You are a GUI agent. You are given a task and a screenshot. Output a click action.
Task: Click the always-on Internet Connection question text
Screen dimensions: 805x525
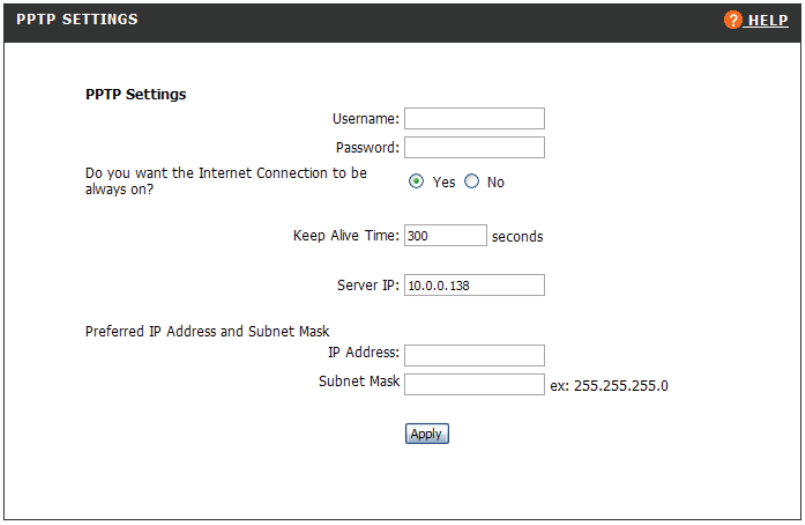click(226, 180)
